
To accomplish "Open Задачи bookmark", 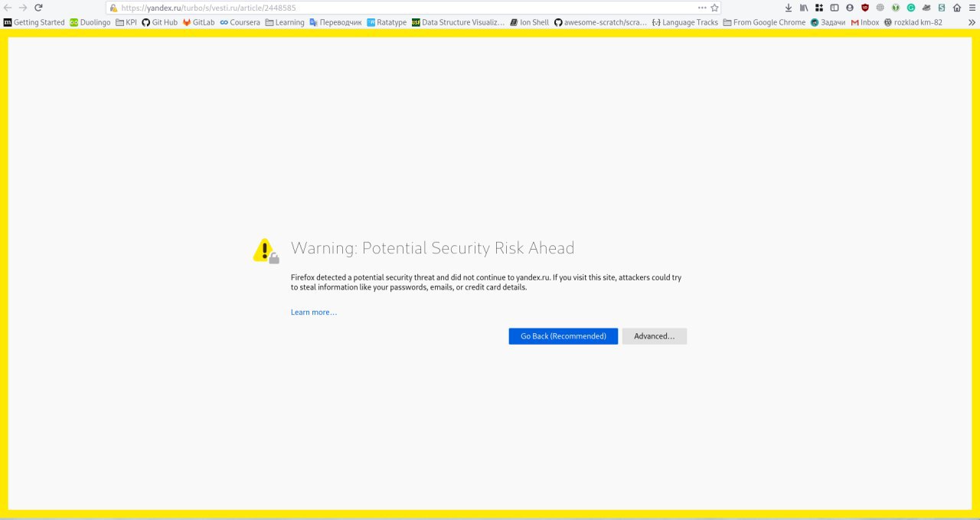I will pos(828,22).
